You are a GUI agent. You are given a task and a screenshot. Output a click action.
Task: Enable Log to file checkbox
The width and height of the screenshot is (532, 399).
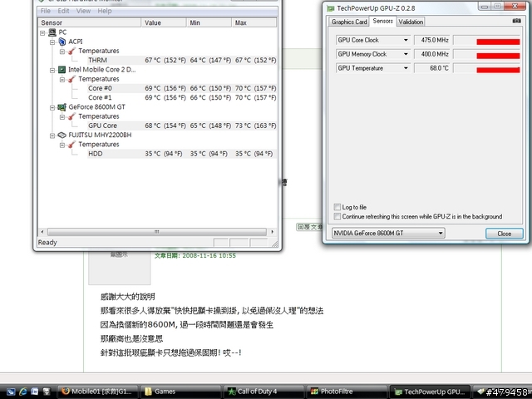tap(337, 207)
